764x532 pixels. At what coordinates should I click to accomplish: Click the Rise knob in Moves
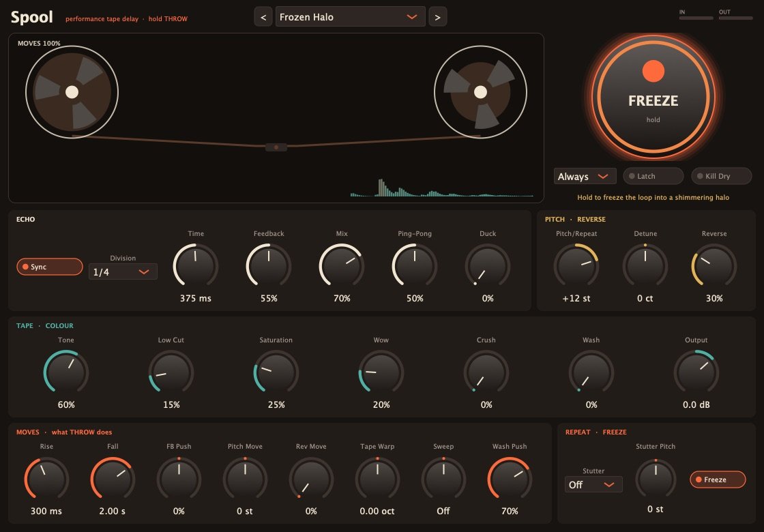pyautogui.click(x=46, y=479)
